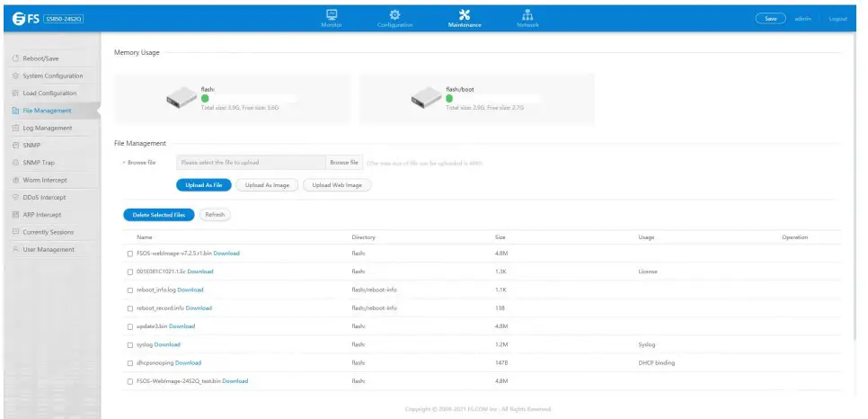Click the User Management person icon
The width and height of the screenshot is (868, 419).
click(x=15, y=249)
